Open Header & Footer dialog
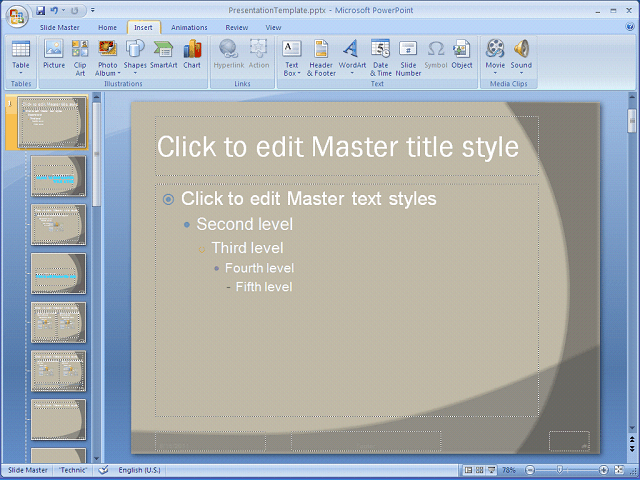The height and width of the screenshot is (480, 640). 321,57
